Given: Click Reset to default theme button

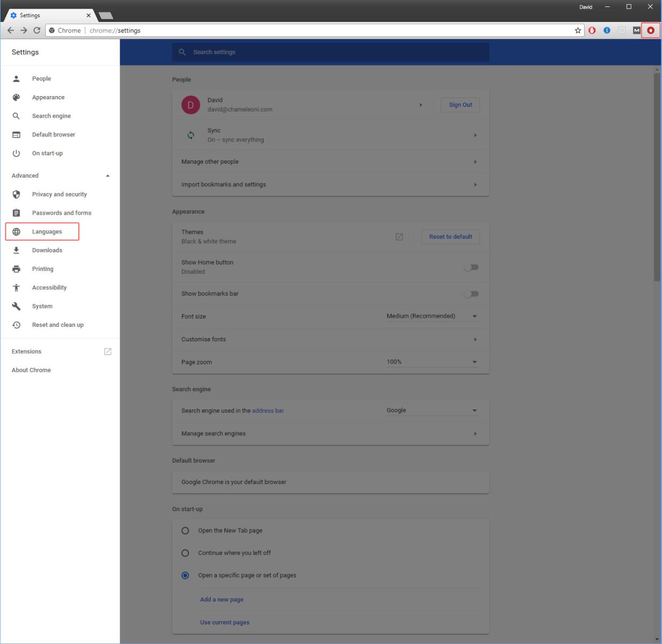Looking at the screenshot, I should (450, 237).
